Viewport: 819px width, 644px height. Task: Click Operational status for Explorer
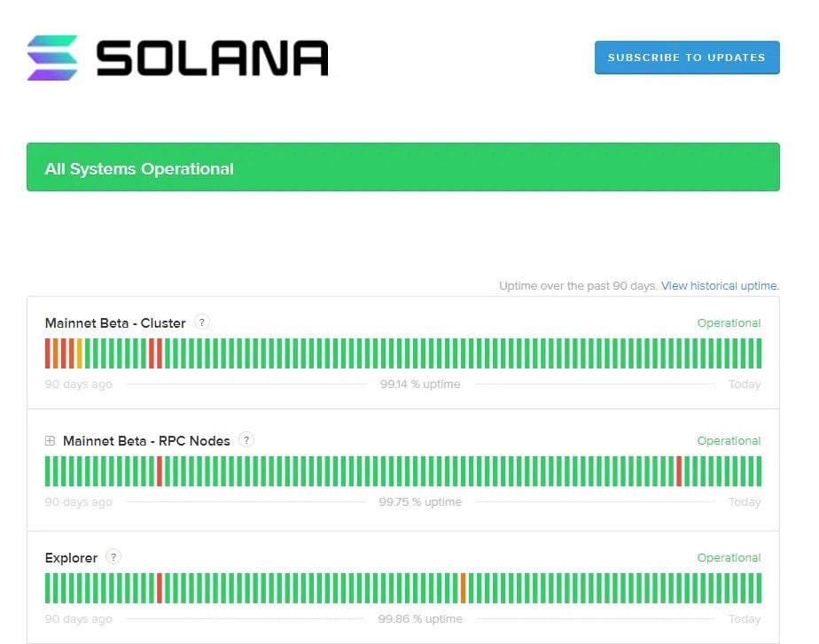[729, 558]
